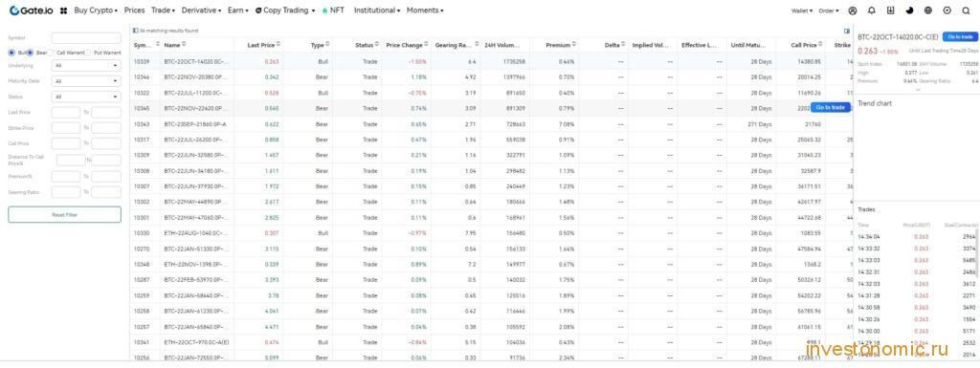980x368 pixels.
Task: Open the Prices menu item
Action: click(x=134, y=11)
